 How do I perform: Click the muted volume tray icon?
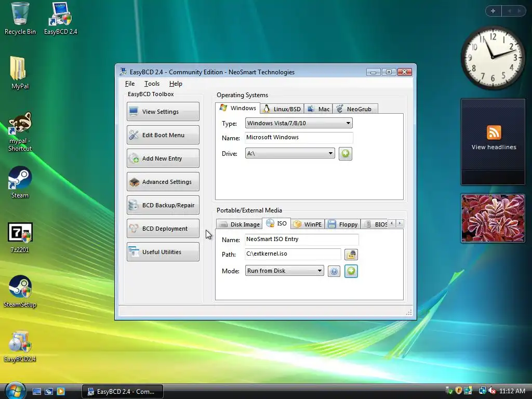coord(491,391)
